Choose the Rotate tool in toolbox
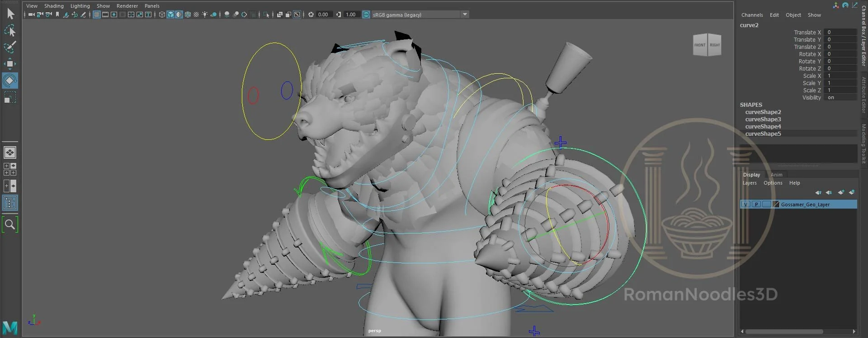 [10, 81]
